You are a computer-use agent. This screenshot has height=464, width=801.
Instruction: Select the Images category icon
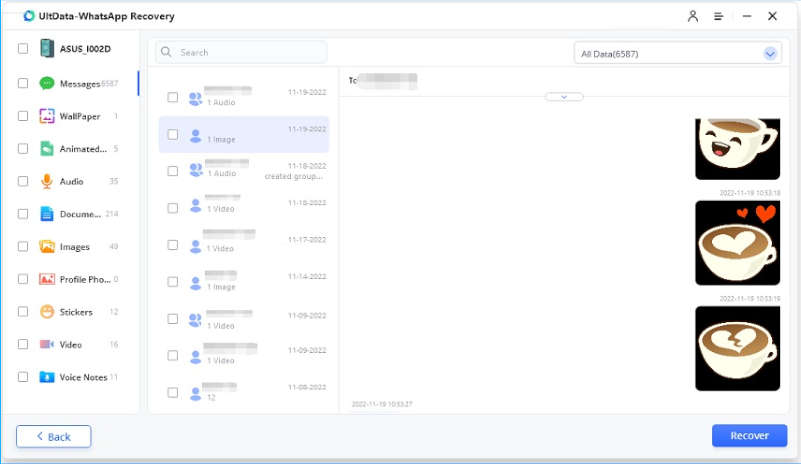[46, 247]
